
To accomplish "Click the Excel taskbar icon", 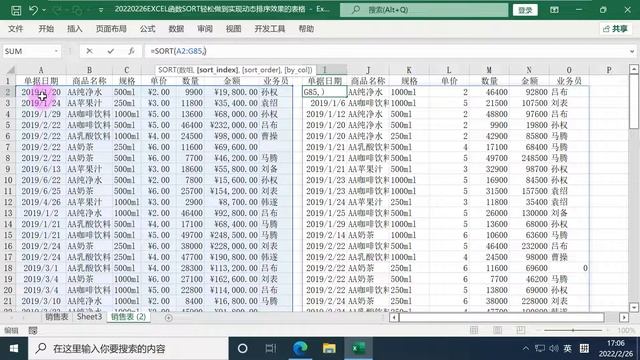I will [358, 349].
